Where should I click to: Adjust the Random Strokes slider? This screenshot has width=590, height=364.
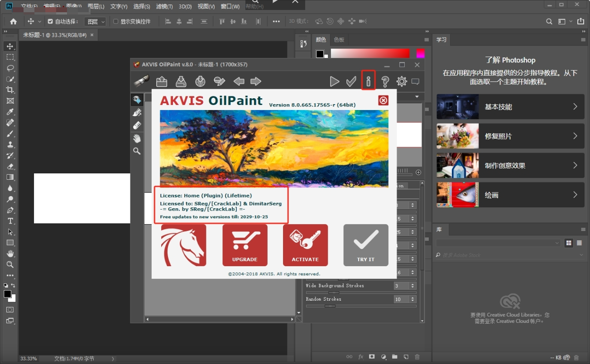click(x=330, y=306)
